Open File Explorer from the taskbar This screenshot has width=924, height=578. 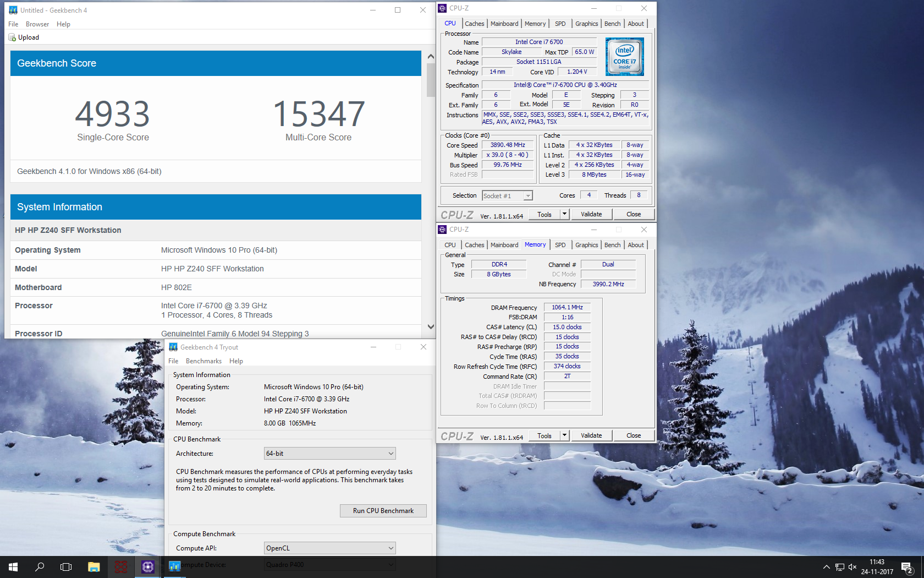(94, 566)
